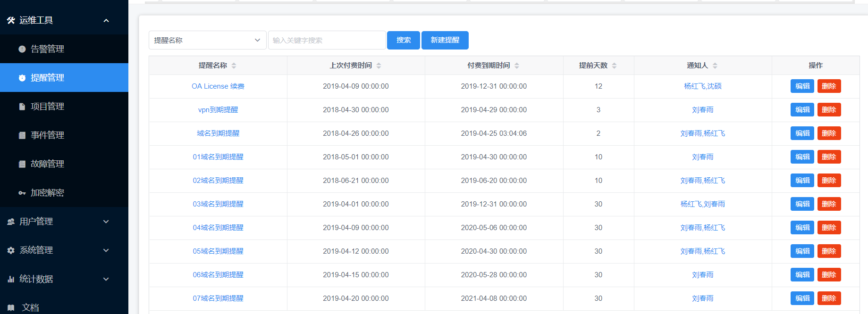Open the 07域名到期提醒 link

coord(218,298)
